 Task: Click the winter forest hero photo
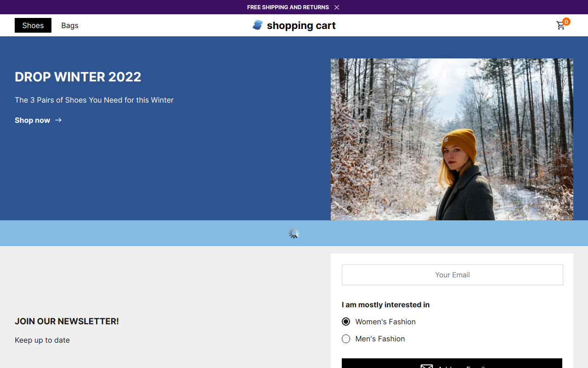[x=452, y=139]
